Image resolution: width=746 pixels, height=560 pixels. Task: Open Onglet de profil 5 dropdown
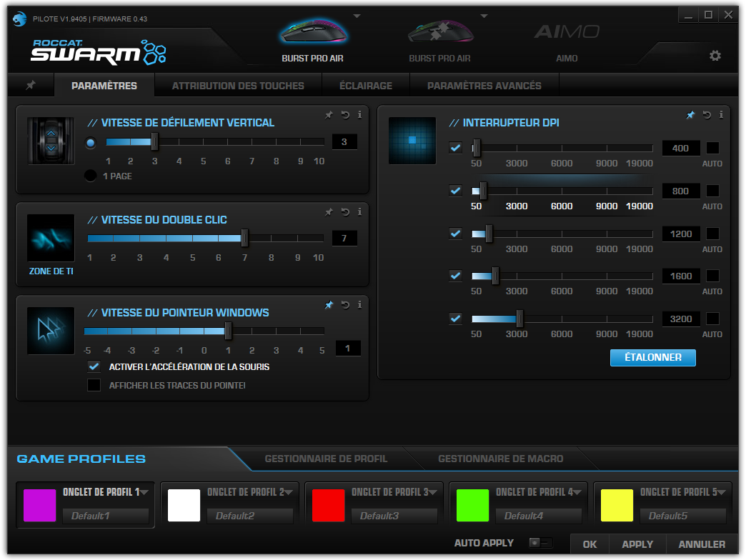tap(721, 492)
